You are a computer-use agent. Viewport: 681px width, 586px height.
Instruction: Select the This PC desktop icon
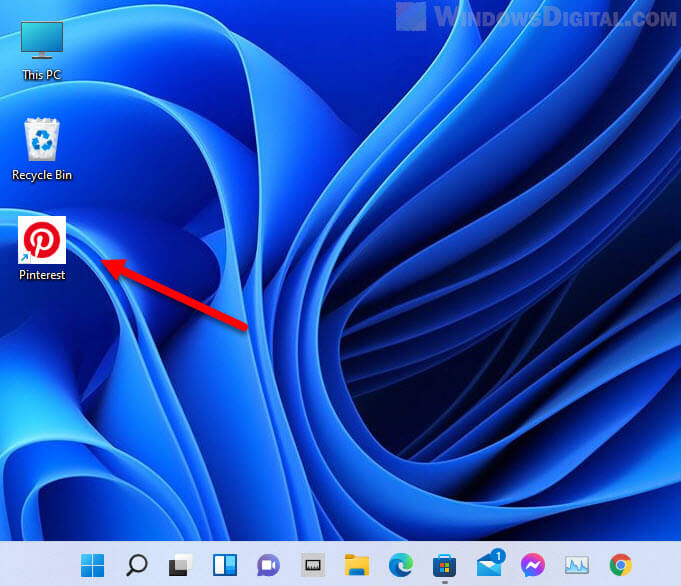42,40
